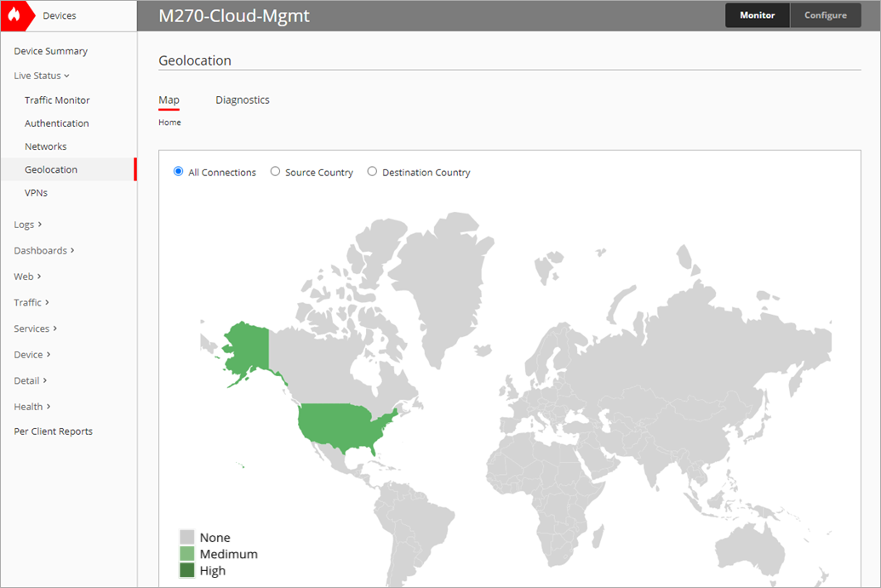
Task: Select the Map tab
Action: pos(168,100)
